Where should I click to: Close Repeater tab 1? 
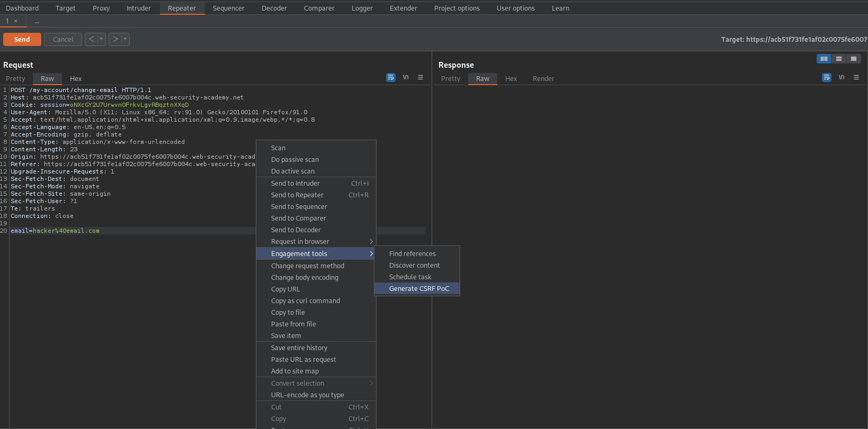click(15, 21)
